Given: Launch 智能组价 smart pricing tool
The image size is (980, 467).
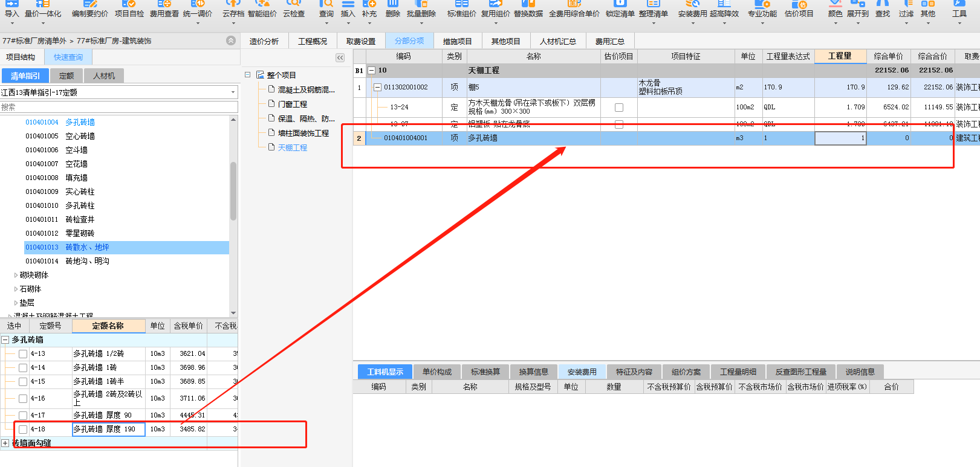Looking at the screenshot, I should (262, 9).
